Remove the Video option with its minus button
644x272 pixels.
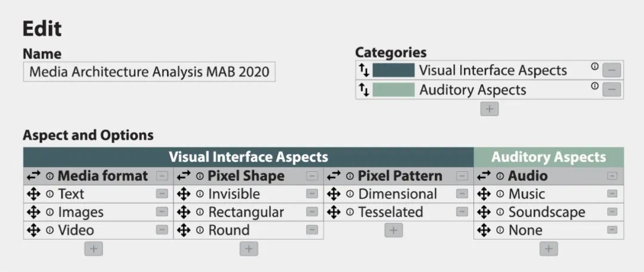[162, 230]
